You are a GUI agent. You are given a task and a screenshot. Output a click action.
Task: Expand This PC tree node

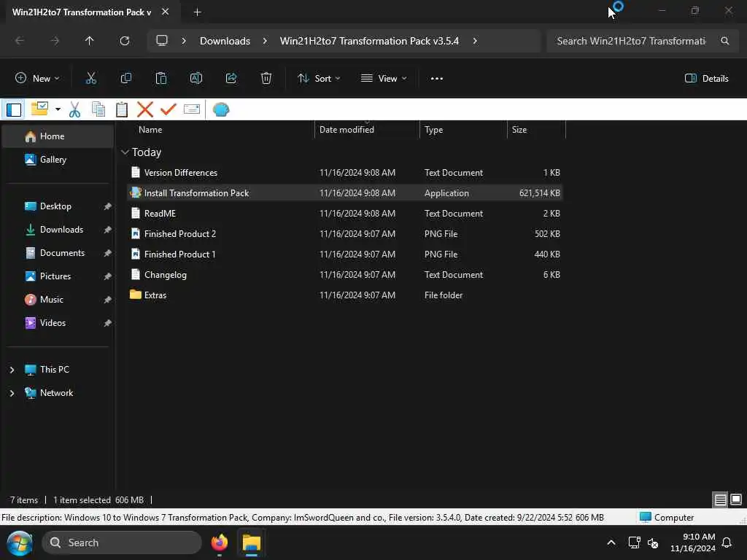click(x=12, y=370)
